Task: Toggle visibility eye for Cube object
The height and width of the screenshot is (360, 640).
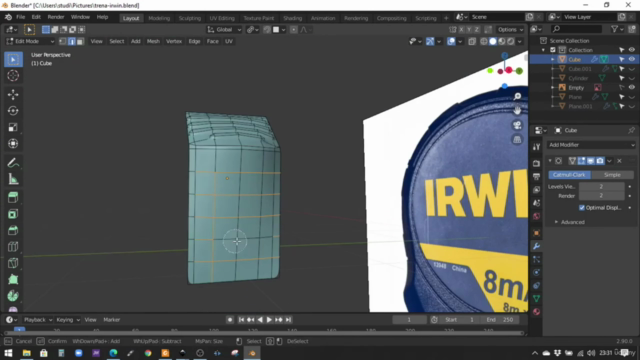Action: pyautogui.click(x=631, y=59)
